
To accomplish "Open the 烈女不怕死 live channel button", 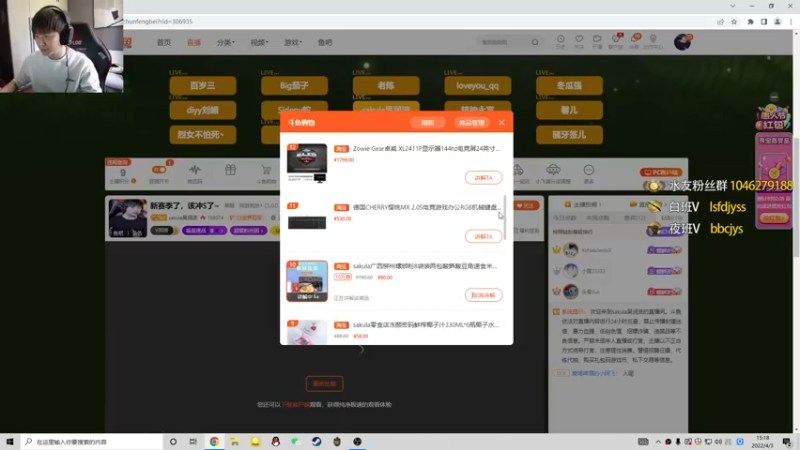I will [x=203, y=135].
